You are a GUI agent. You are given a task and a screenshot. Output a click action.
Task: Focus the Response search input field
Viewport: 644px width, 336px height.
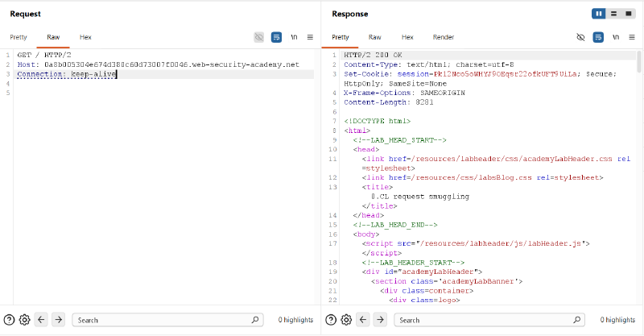[489, 320]
